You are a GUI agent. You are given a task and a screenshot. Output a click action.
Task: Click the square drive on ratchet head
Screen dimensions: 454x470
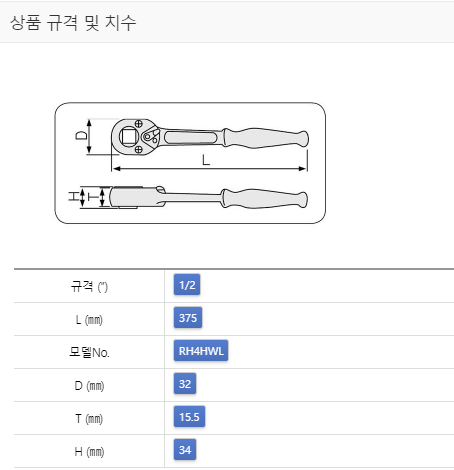coord(127,136)
